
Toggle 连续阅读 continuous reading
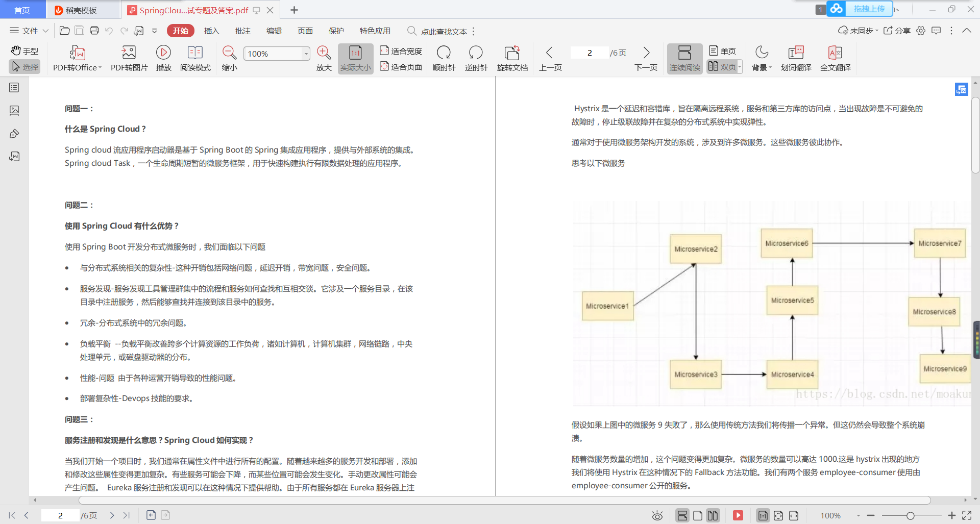(x=684, y=59)
